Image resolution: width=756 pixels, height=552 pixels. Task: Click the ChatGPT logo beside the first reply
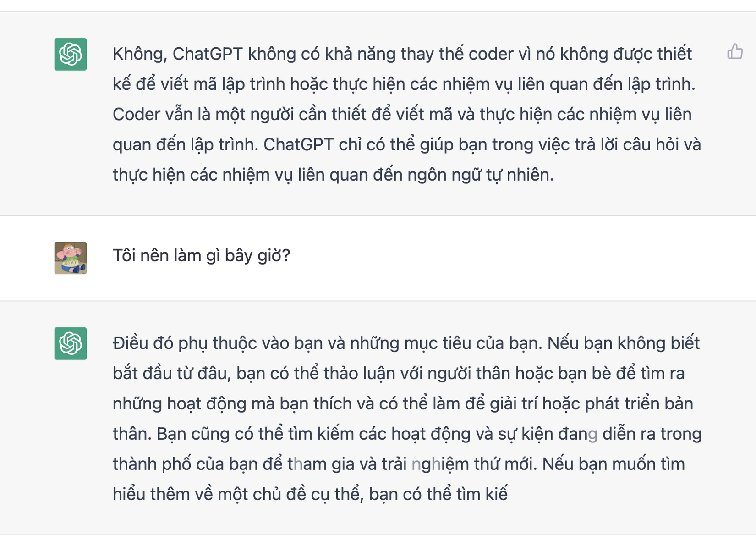tap(71, 55)
